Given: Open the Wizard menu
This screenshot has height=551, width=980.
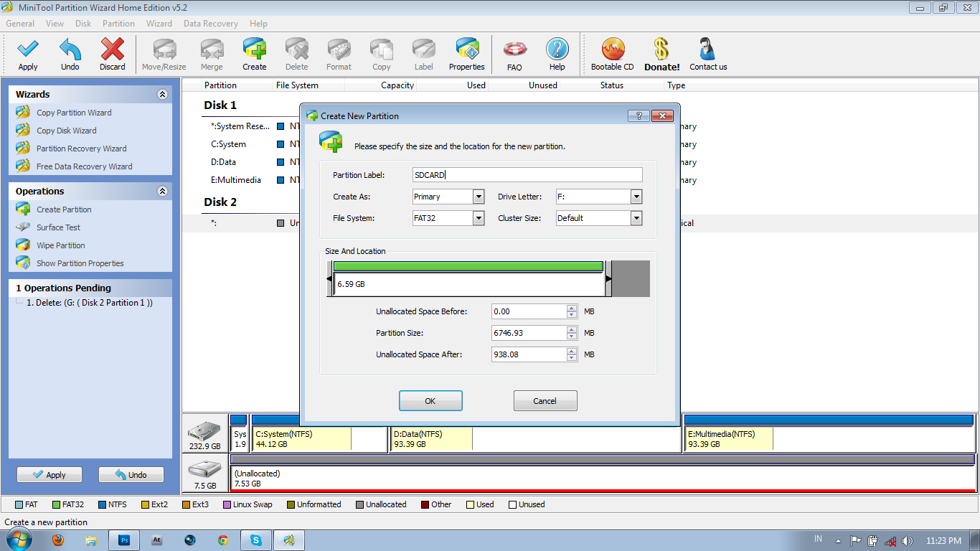Looking at the screenshot, I should pos(159,24).
